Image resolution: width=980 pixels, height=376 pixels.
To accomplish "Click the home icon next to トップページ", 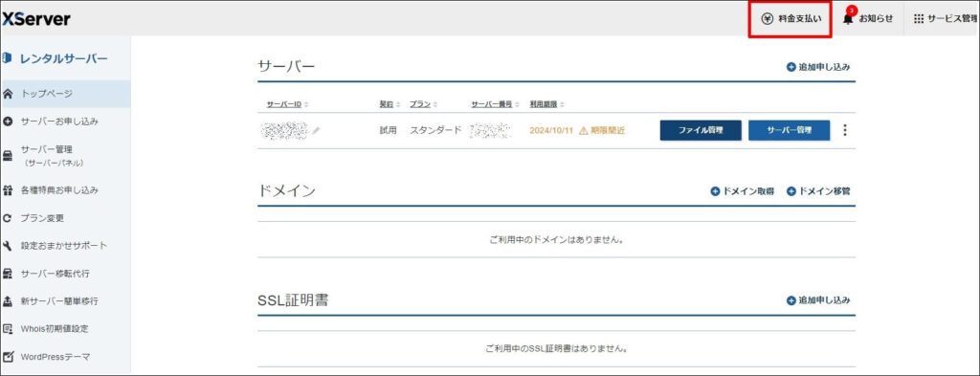I will (8, 94).
